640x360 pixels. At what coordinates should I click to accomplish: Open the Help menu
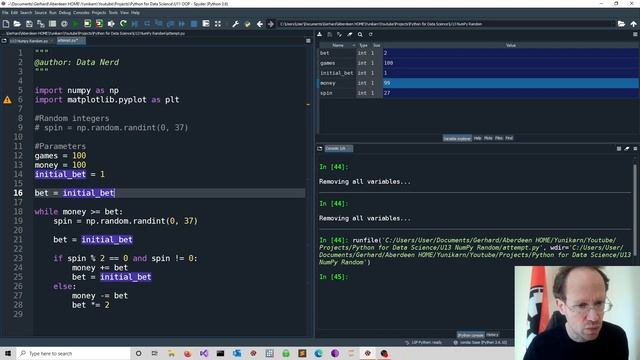(x=135, y=13)
